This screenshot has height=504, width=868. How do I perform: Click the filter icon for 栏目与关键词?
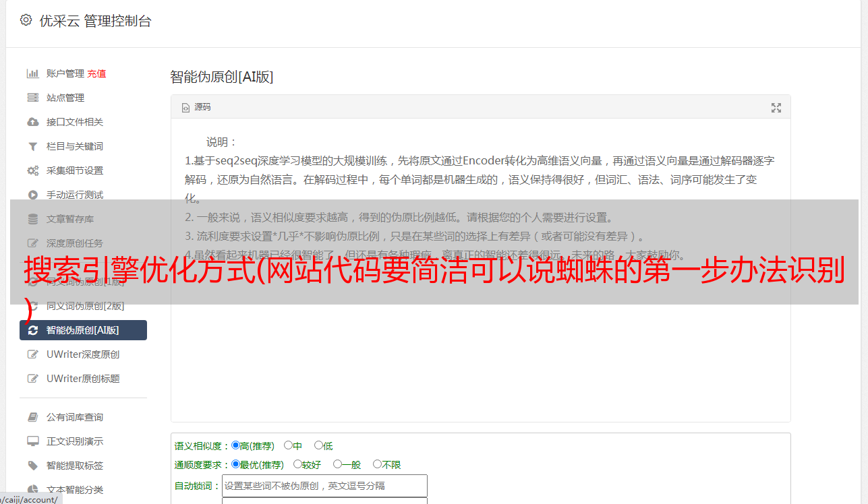[x=32, y=146]
